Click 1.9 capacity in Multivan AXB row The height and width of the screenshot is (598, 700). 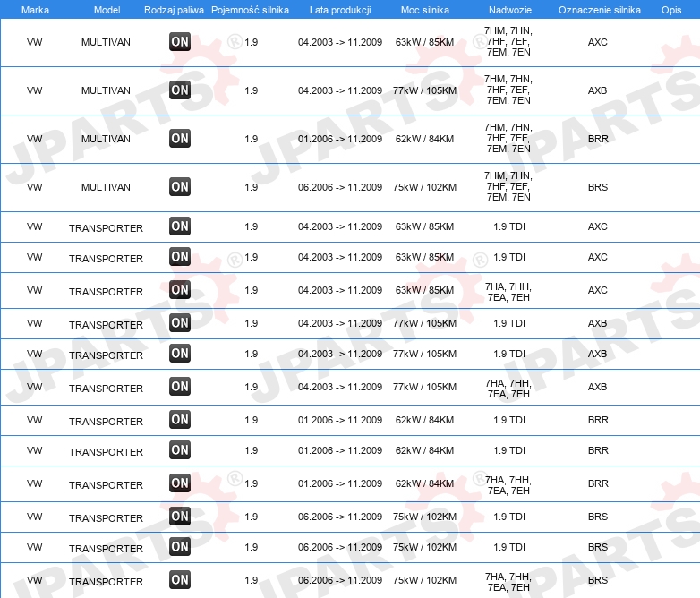(251, 90)
